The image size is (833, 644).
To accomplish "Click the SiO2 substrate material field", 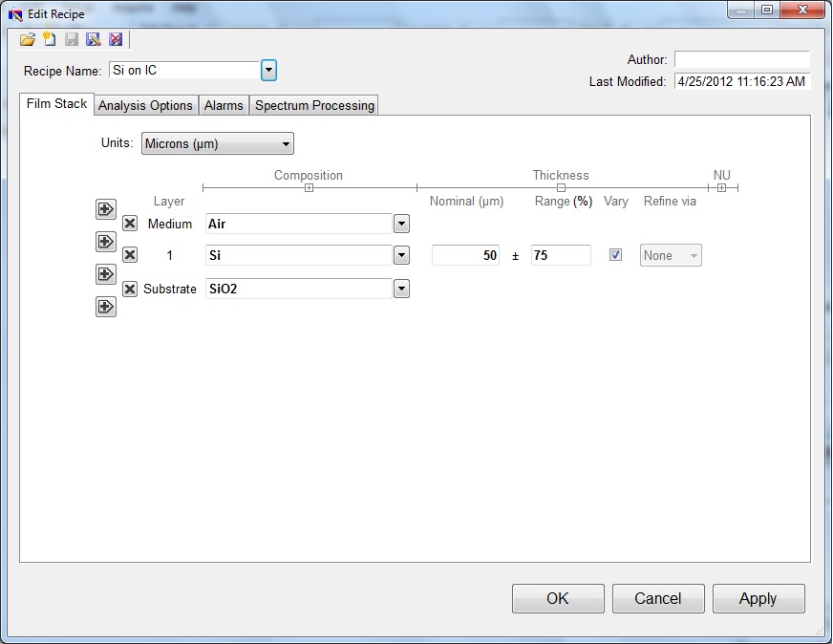I will 299,290.
